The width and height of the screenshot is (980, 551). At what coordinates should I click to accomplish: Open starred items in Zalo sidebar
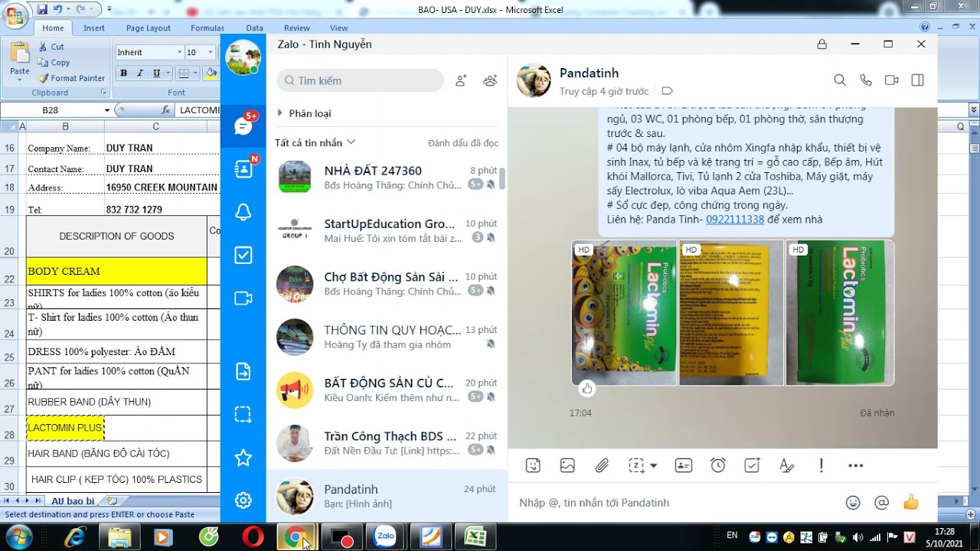pos(243,458)
